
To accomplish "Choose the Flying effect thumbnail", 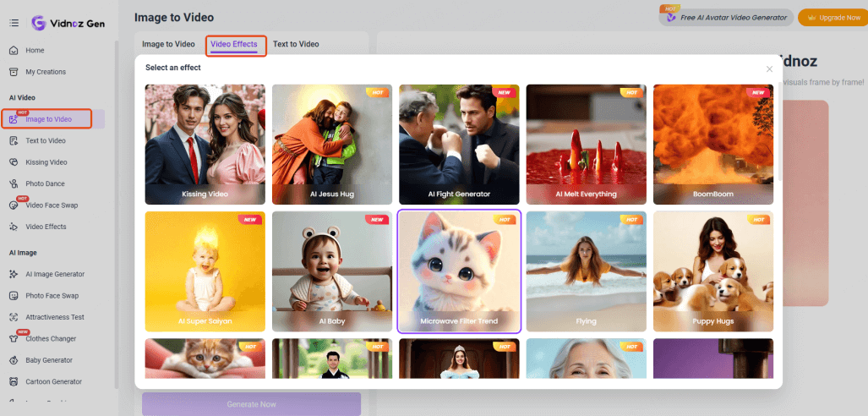I will (587, 271).
